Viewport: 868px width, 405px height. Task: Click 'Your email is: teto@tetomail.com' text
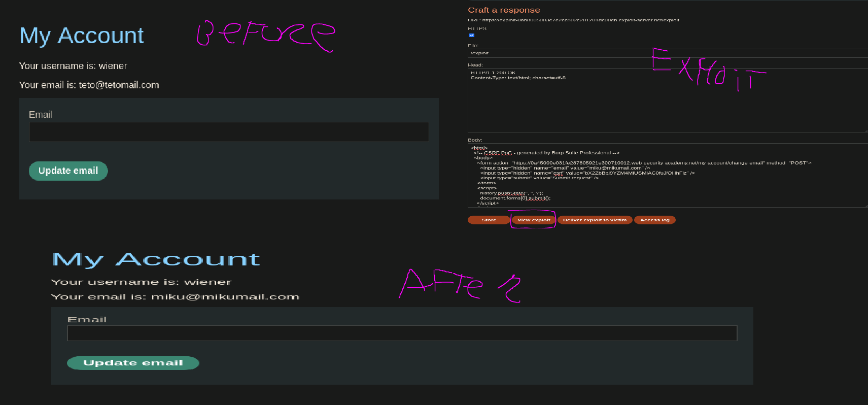point(89,85)
